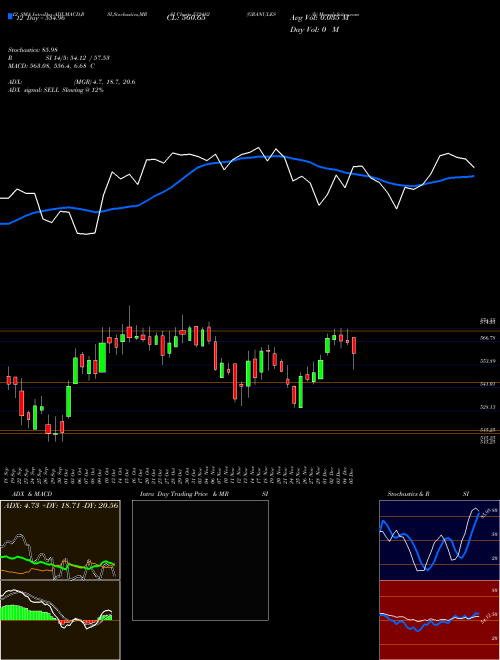Click the 528.13 price axis label
Image resolution: width=500 pixels, height=660 pixels.
pyautogui.click(x=488, y=407)
